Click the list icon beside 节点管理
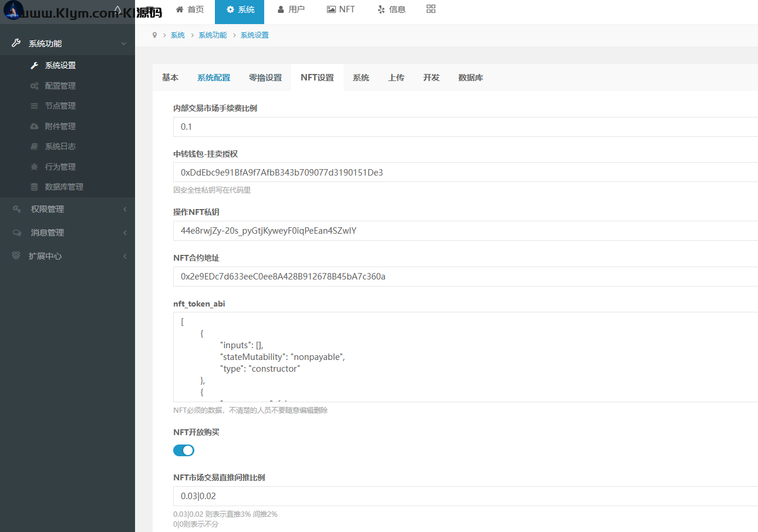 coord(34,106)
